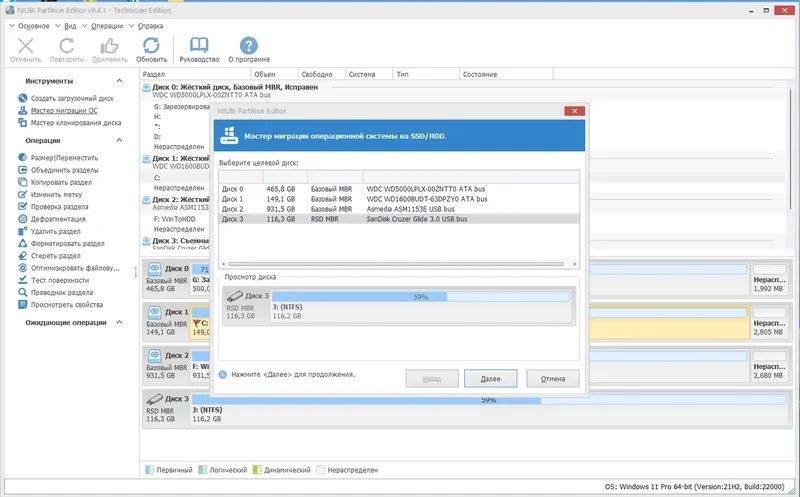
Task: Open О программе help icon
Action: [x=248, y=45]
